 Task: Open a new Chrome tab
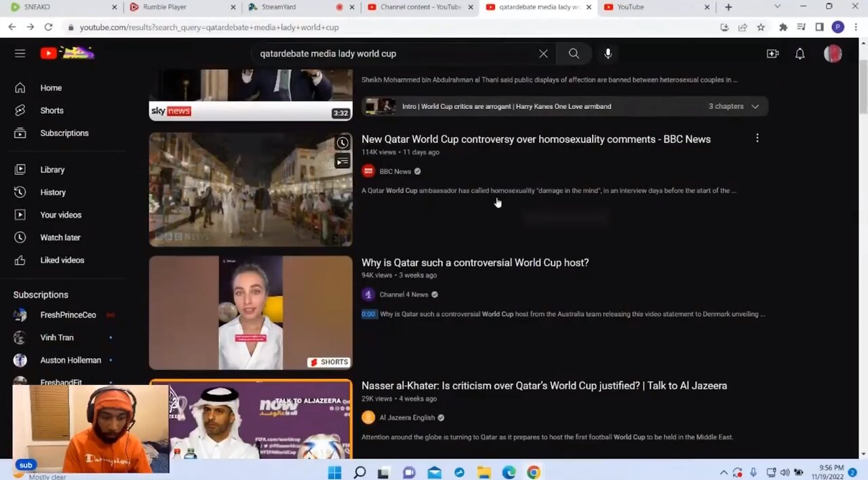tap(728, 7)
